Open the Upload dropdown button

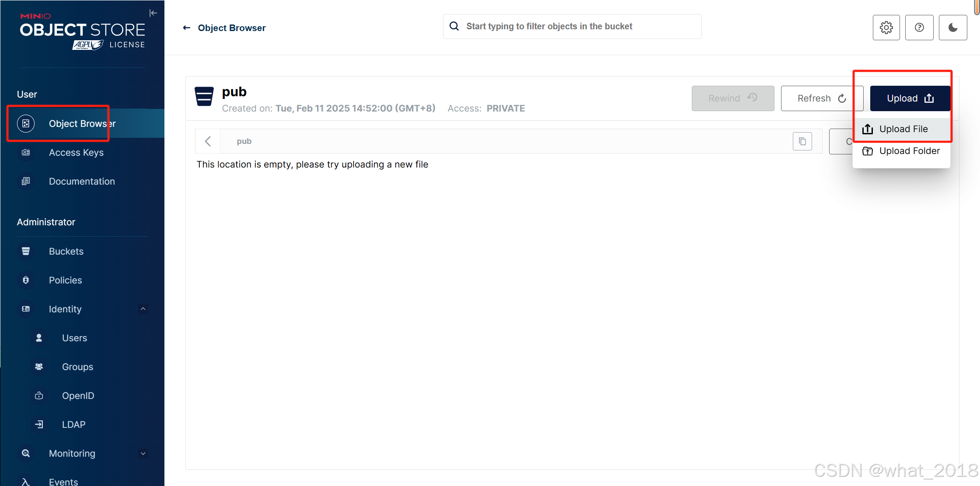[910, 98]
